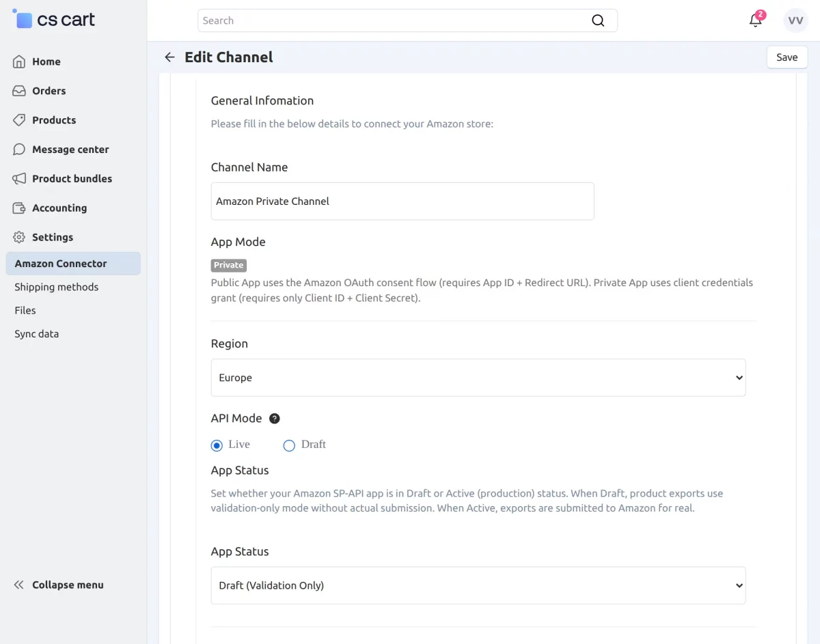The height and width of the screenshot is (644, 820).
Task: Click the General Infomation heading
Action: click(262, 100)
